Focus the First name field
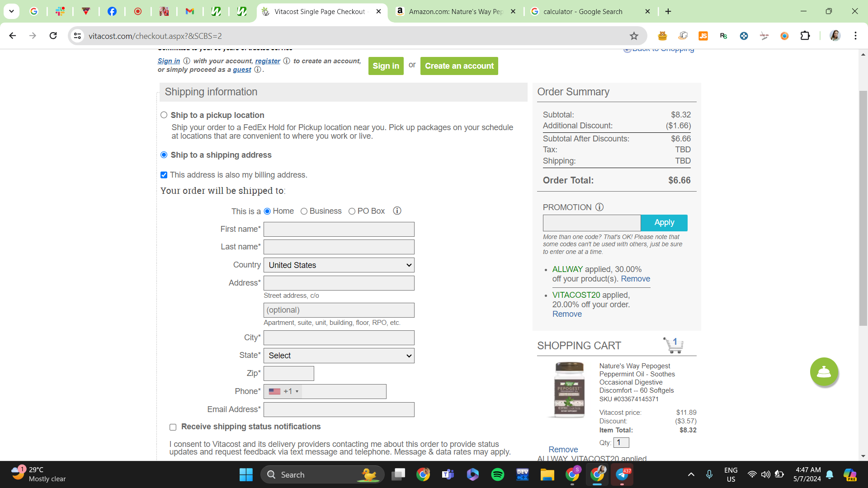This screenshot has width=868, height=488. (x=339, y=229)
